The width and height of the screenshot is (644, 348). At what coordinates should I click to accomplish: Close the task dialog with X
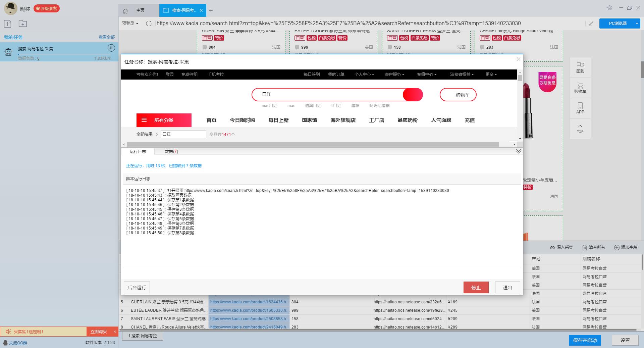(x=518, y=59)
